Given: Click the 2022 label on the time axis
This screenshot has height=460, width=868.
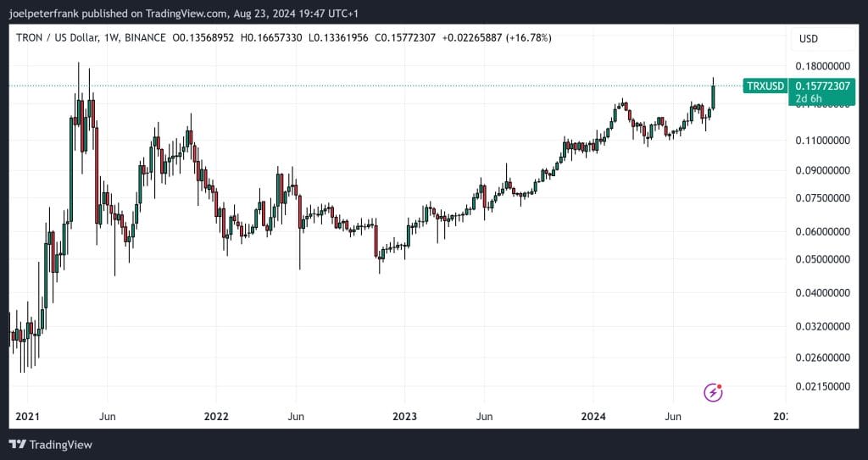Looking at the screenshot, I should [x=216, y=417].
